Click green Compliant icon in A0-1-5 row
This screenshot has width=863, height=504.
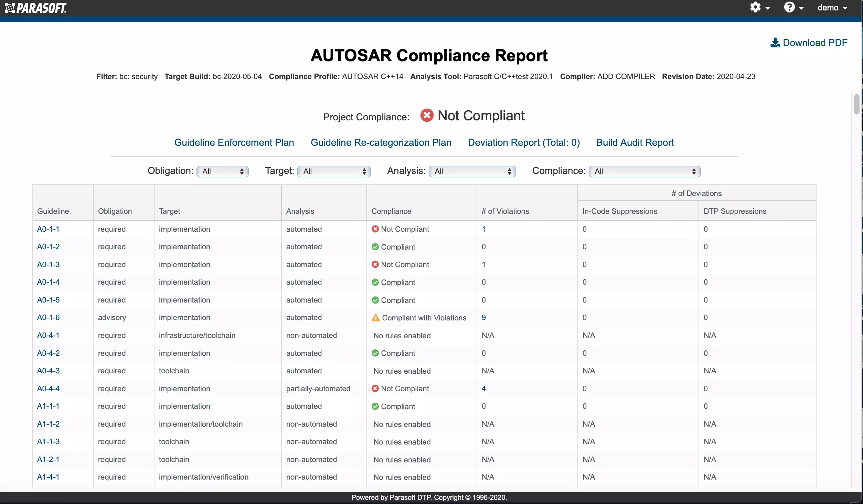coord(375,300)
